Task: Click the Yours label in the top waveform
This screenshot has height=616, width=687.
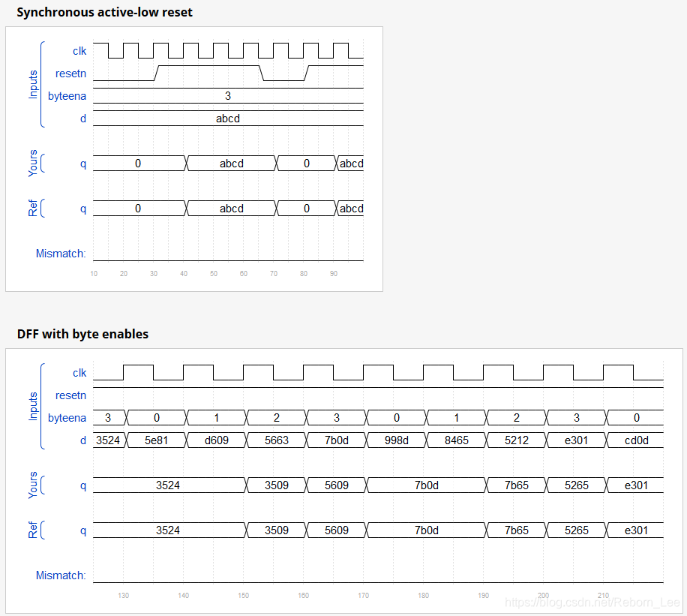Action: 33,164
